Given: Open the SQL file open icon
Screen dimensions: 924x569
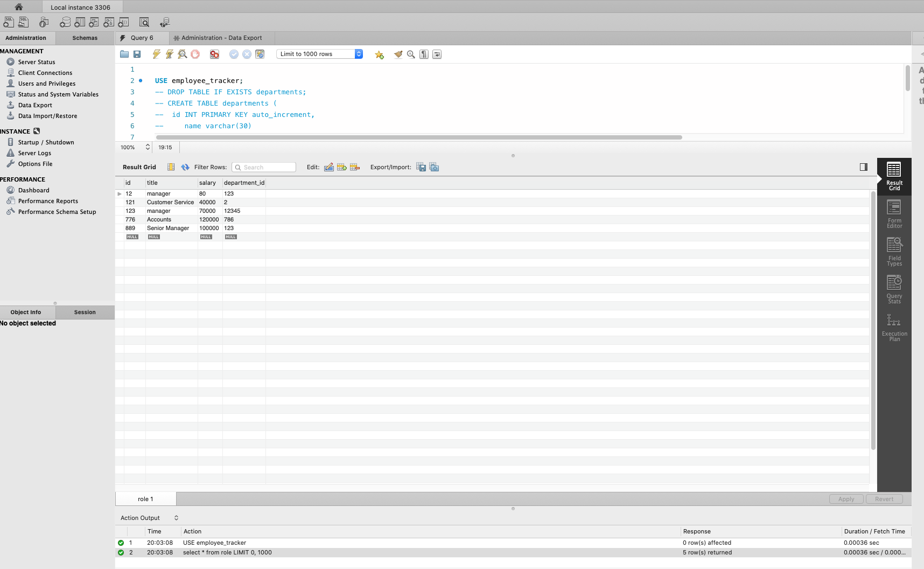Looking at the screenshot, I should 124,54.
